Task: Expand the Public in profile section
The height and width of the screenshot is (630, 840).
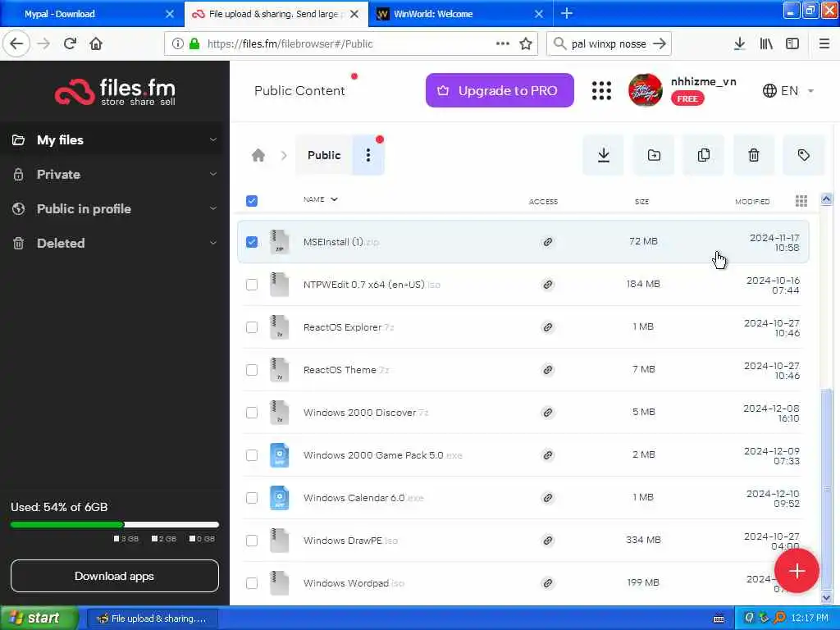Action: tap(213, 208)
